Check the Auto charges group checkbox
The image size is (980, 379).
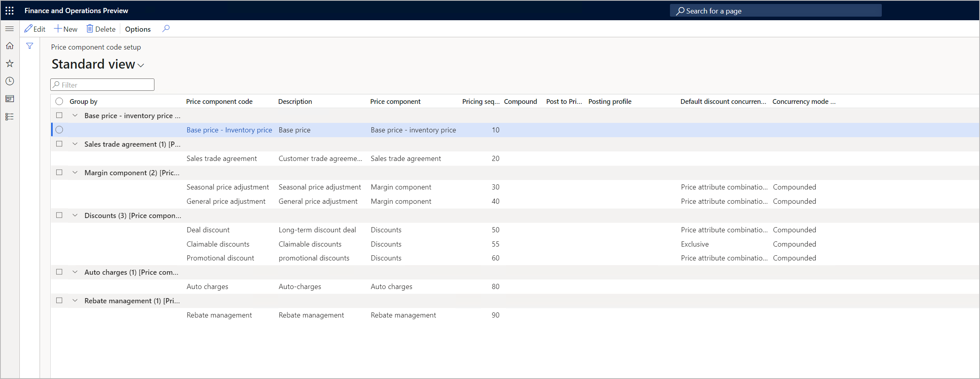(x=59, y=272)
